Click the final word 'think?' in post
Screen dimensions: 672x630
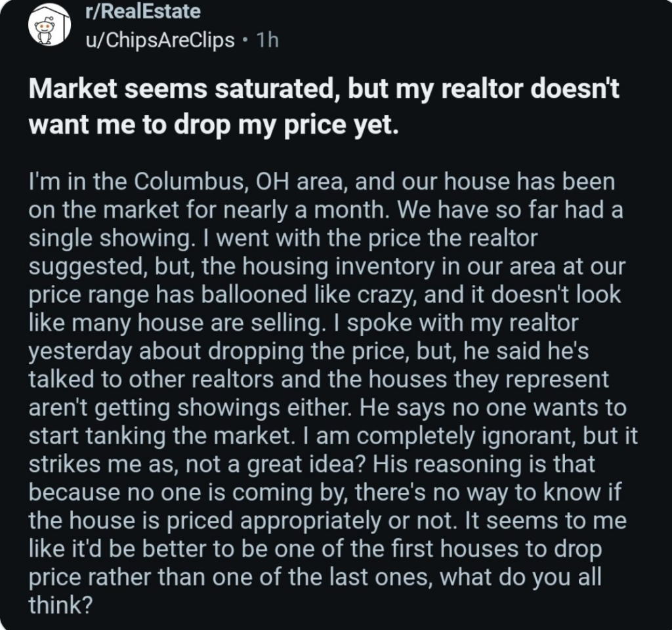(x=60, y=604)
